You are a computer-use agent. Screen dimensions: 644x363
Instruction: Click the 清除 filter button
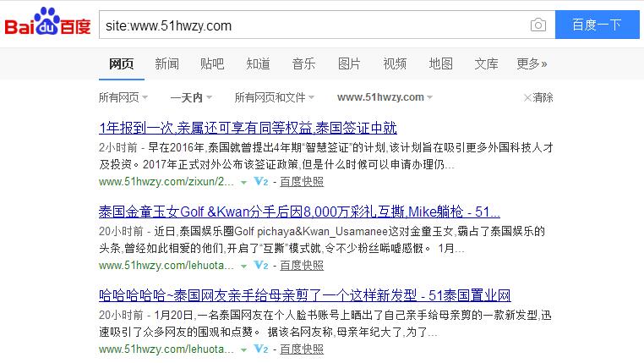[538, 97]
